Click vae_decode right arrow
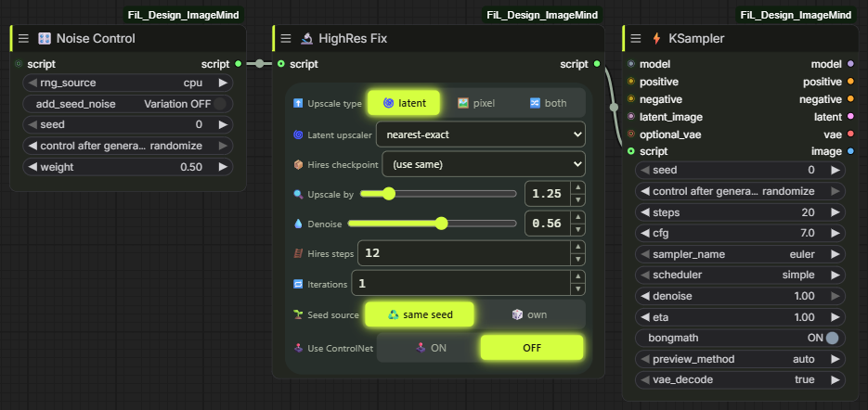This screenshot has height=410, width=868. (835, 380)
